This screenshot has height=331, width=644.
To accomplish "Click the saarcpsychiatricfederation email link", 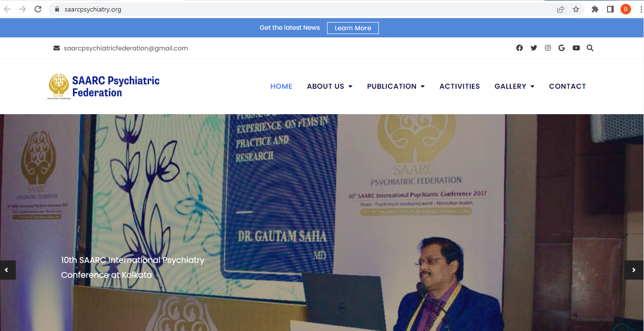I will pos(126,48).
